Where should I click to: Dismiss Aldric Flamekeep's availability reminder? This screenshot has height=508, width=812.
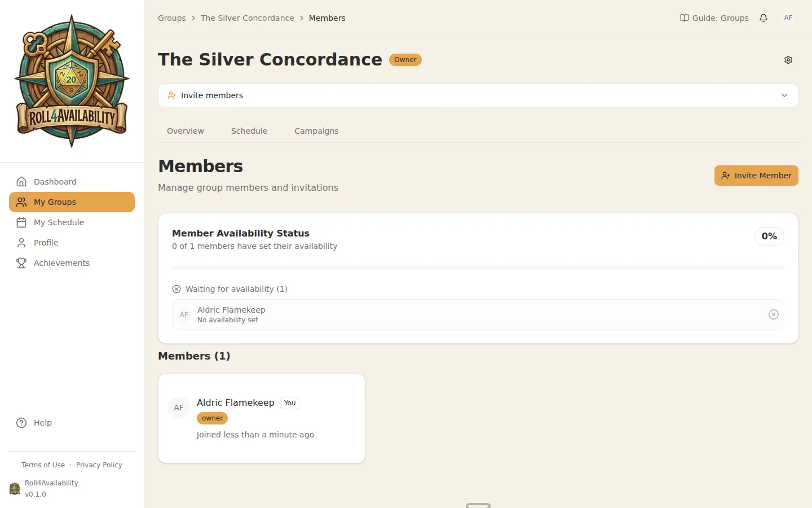point(773,314)
